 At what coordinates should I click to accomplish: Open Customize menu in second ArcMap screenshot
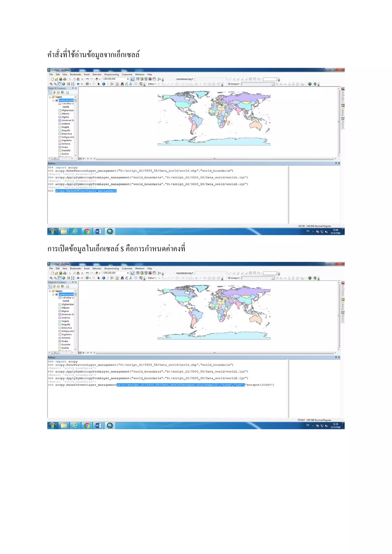coord(127,269)
